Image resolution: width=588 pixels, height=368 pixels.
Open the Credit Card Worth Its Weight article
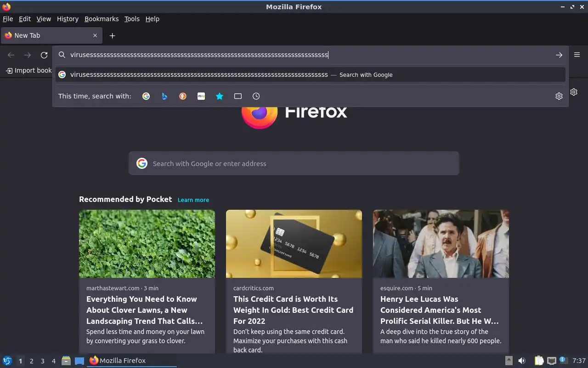[x=294, y=310]
